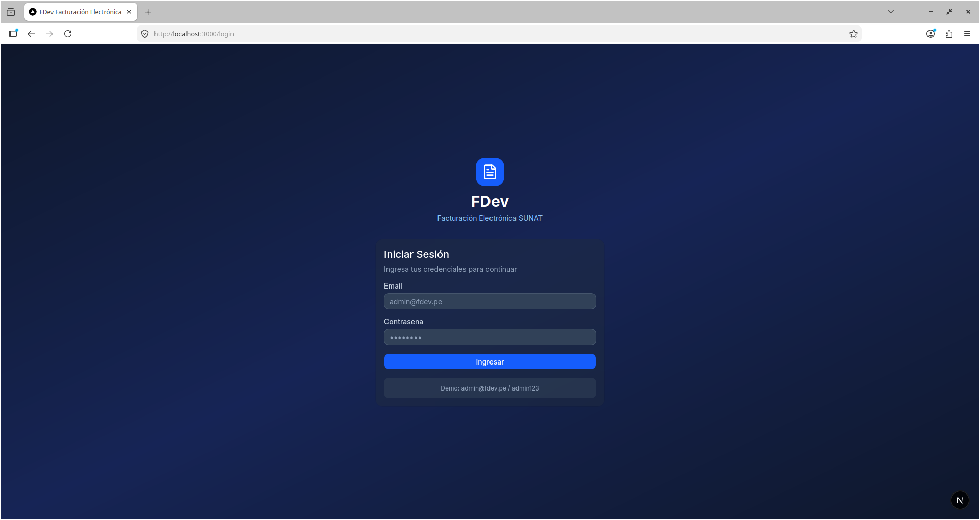
Task: Click the forward navigation arrow
Action: [49, 34]
